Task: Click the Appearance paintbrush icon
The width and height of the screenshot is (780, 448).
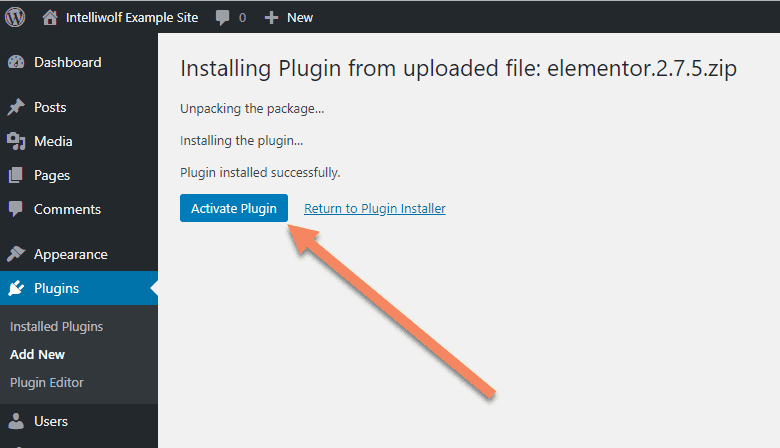Action: [x=16, y=254]
